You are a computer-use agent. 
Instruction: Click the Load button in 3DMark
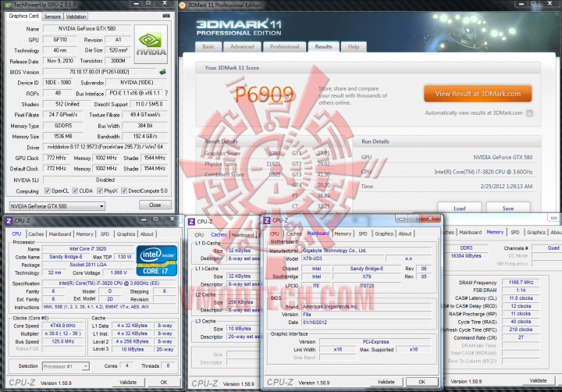click(x=460, y=208)
